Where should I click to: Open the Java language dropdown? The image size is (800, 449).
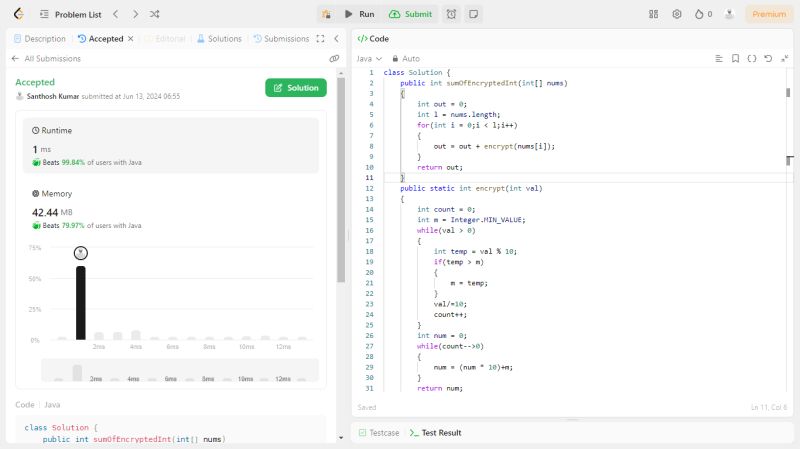tap(370, 59)
